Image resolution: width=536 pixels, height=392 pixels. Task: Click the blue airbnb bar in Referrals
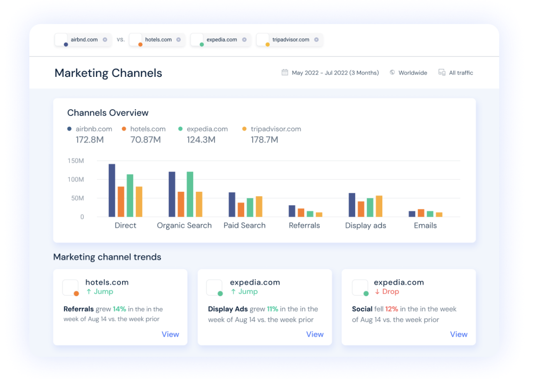click(x=292, y=211)
